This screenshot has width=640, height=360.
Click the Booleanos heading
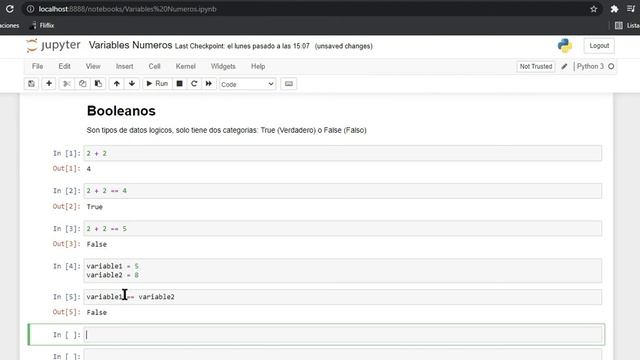point(121,111)
